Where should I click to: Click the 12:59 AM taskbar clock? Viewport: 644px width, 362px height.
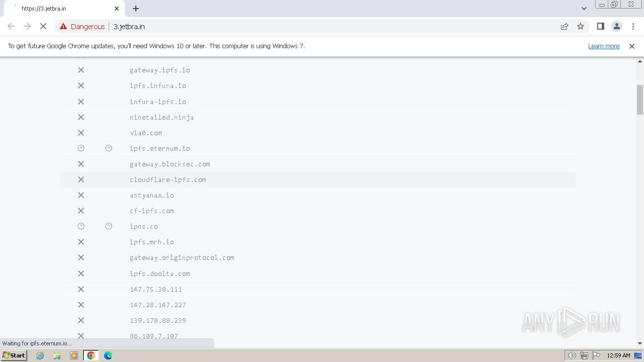[618, 355]
